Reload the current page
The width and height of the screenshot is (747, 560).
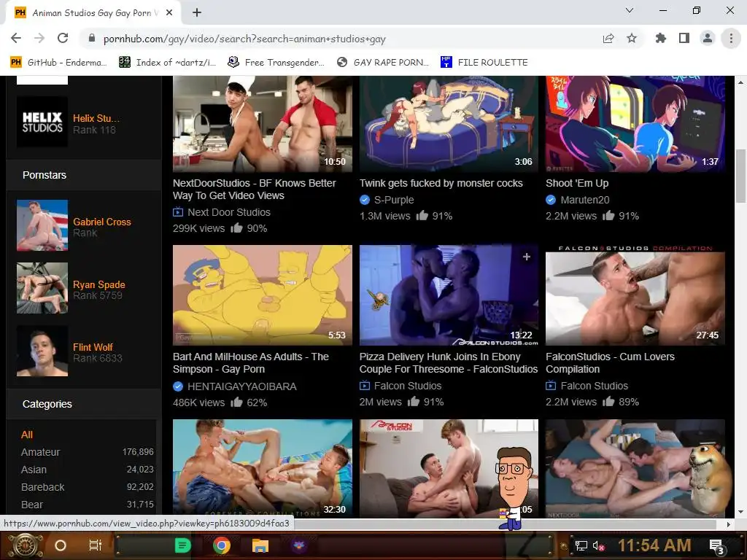(63, 39)
